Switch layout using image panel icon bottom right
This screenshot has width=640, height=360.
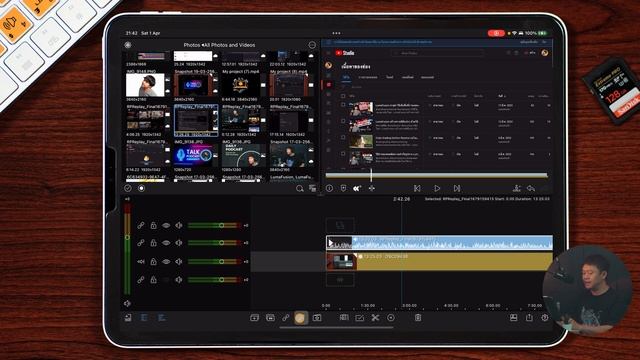(513, 318)
